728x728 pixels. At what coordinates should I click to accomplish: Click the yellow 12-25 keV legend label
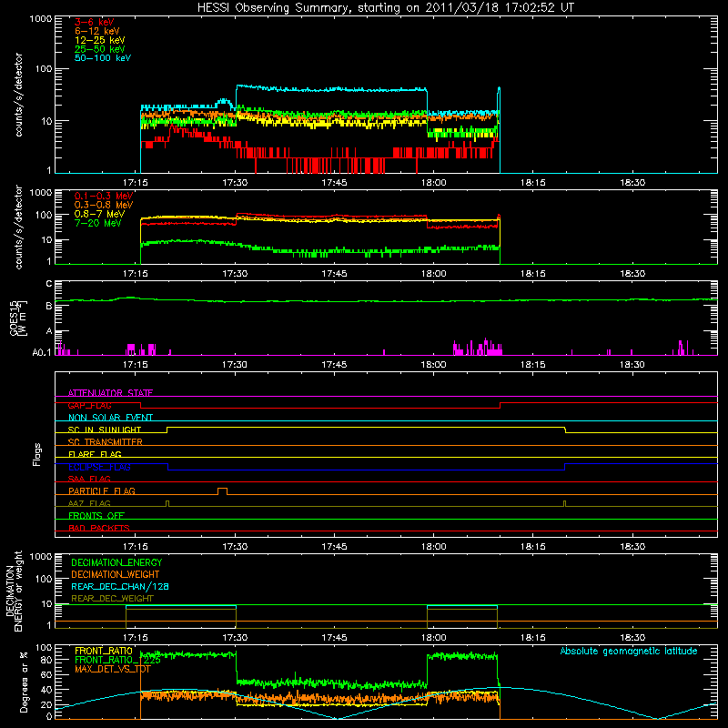point(100,40)
